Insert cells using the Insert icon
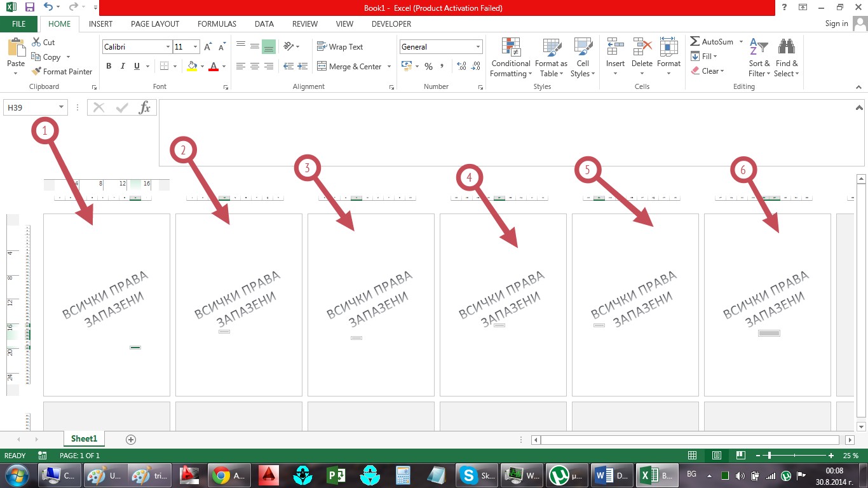This screenshot has height=488, width=868. tap(615, 48)
